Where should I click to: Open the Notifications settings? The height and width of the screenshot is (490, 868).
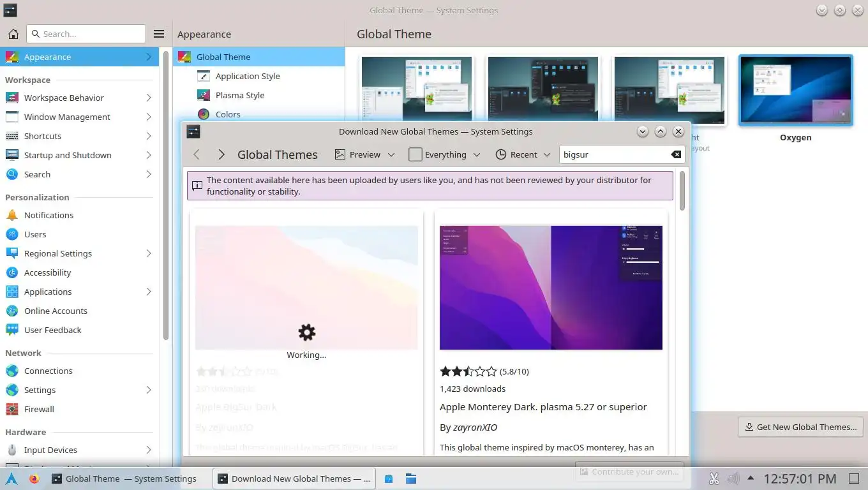pyautogui.click(x=79, y=215)
